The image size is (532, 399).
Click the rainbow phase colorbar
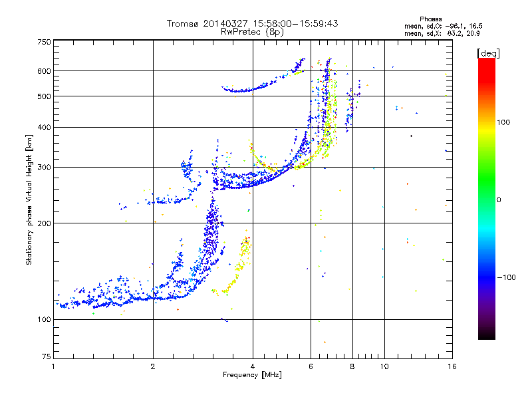click(487, 199)
